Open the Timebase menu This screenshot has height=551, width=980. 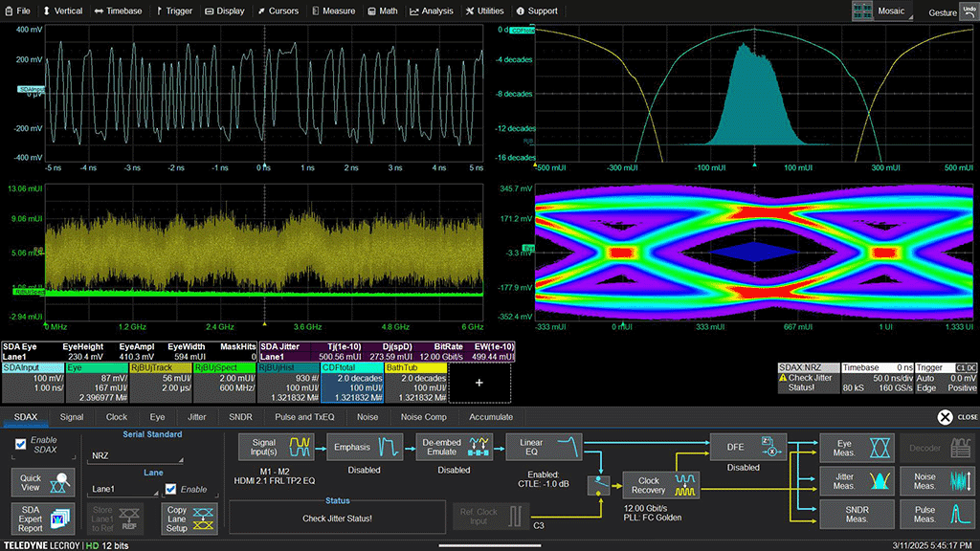(117, 11)
